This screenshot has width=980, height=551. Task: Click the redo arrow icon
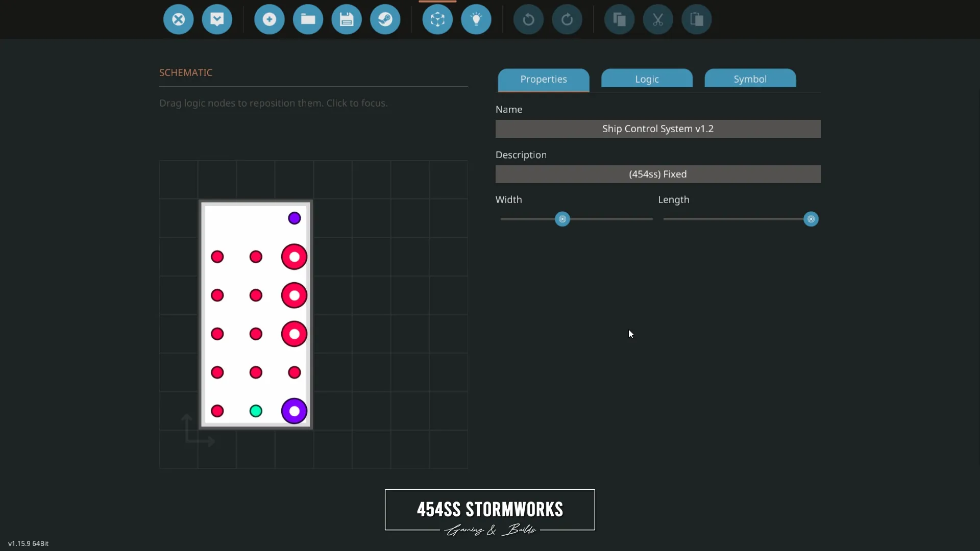point(567,19)
